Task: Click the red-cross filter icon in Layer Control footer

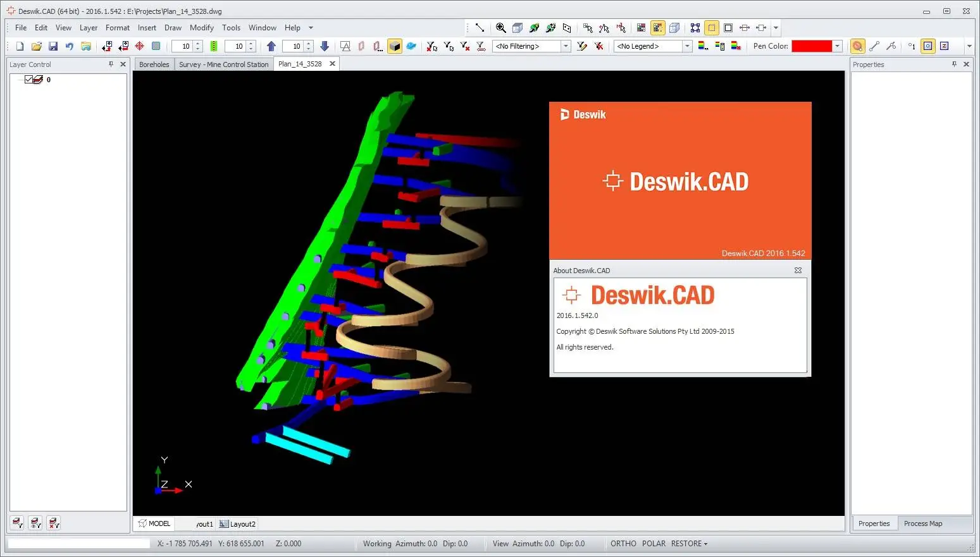Action: pos(54,523)
